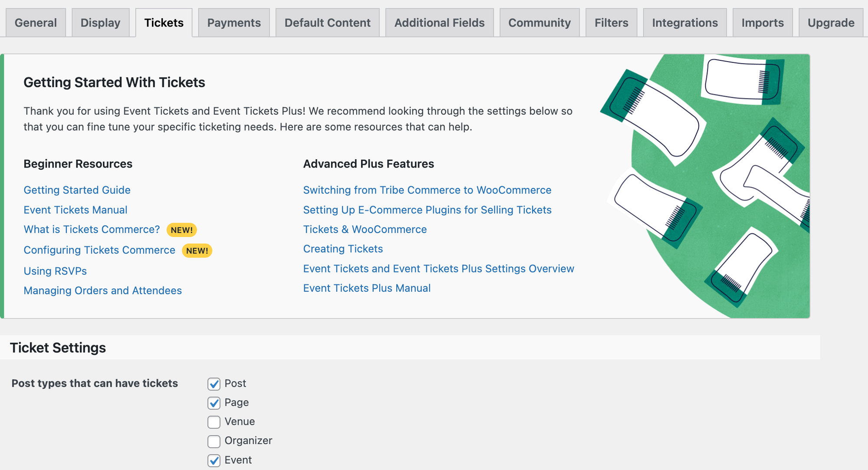Toggle the Venue checkbox on
This screenshot has width=868, height=470.
point(213,421)
